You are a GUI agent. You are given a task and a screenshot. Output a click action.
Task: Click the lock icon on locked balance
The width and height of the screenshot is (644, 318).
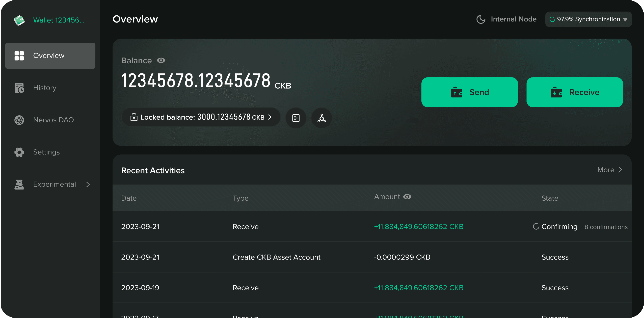134,117
